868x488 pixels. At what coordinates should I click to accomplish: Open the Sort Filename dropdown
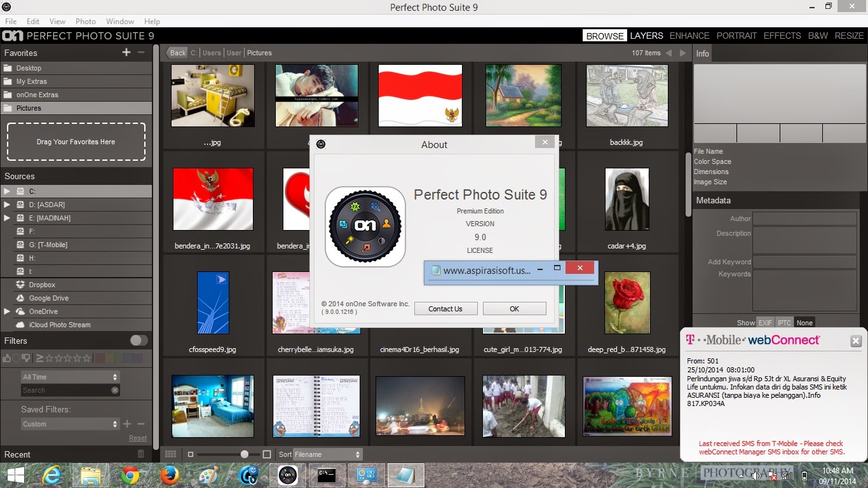click(x=328, y=454)
